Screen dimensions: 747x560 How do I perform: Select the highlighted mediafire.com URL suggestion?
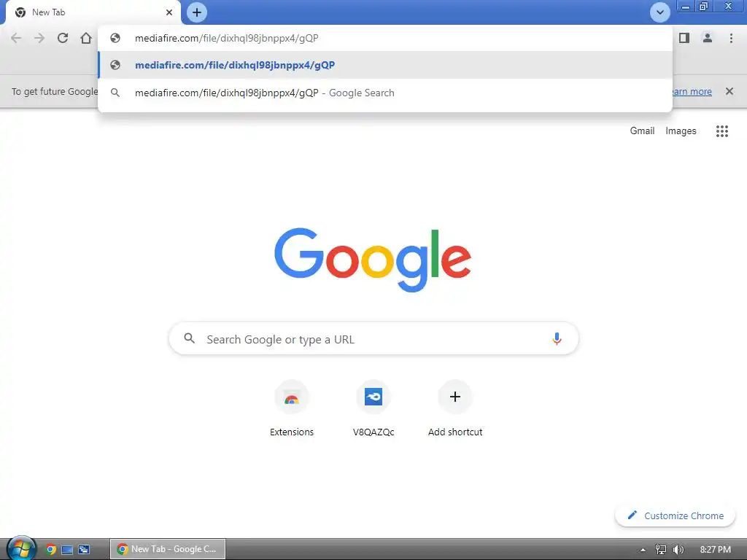[x=385, y=65]
